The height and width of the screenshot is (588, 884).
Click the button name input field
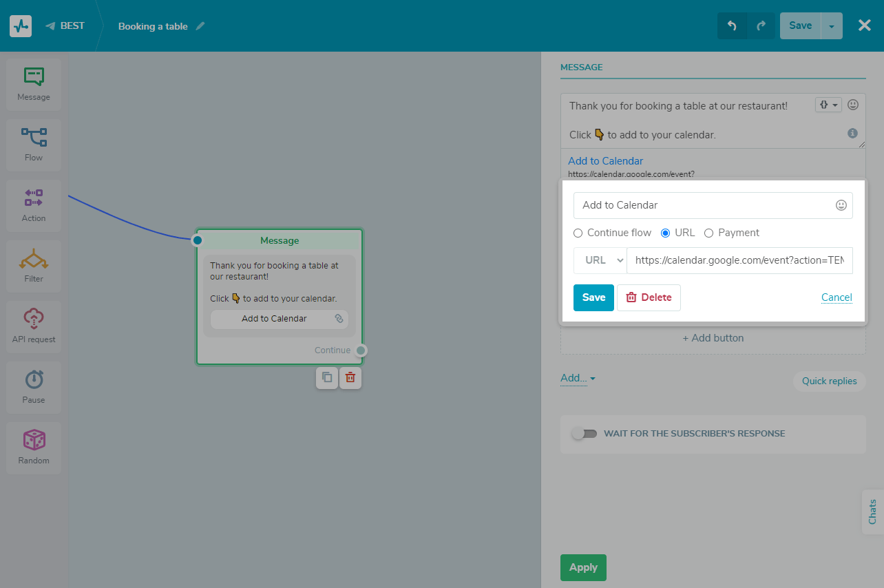pyautogui.click(x=713, y=205)
